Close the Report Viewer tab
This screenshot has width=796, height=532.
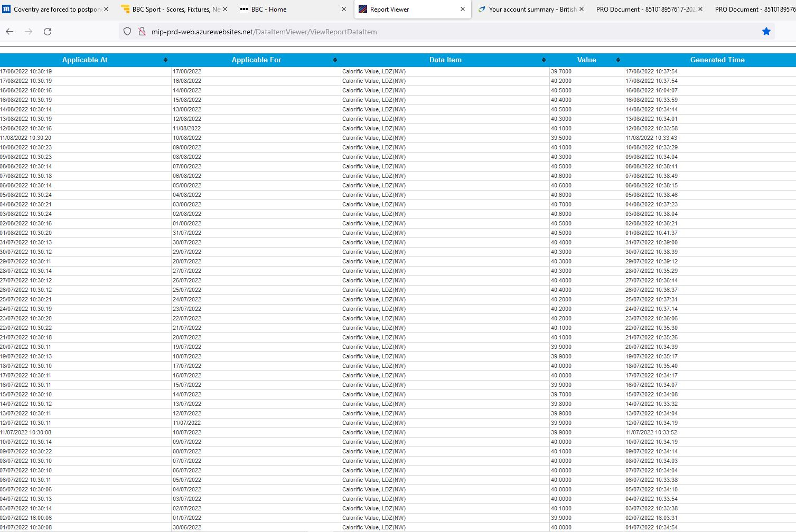coord(463,9)
